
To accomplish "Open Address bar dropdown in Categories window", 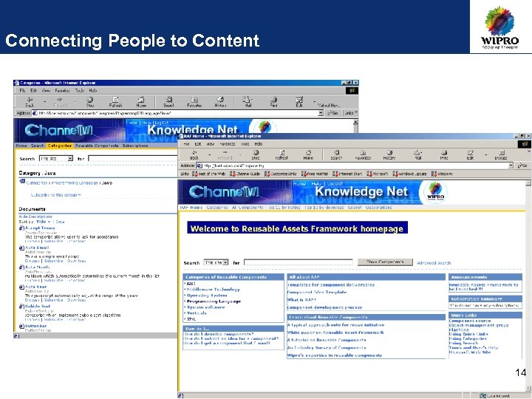I will (x=321, y=113).
